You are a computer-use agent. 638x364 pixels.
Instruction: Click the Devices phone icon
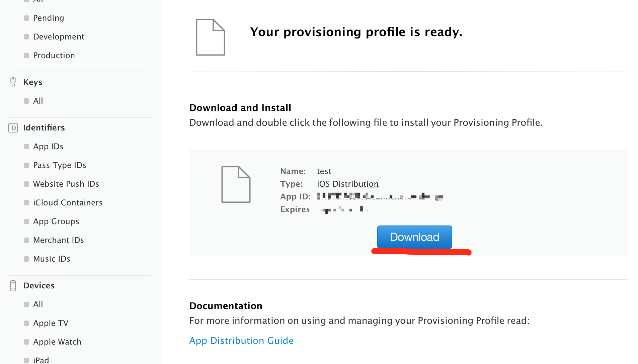point(13,286)
